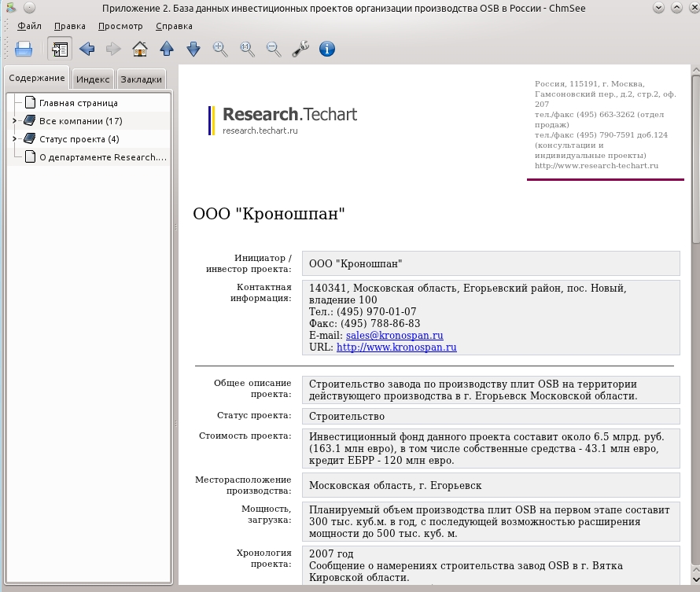Screen dimensions: 700x592
Task: Select Все компании (17) tree item
Action: (x=81, y=121)
